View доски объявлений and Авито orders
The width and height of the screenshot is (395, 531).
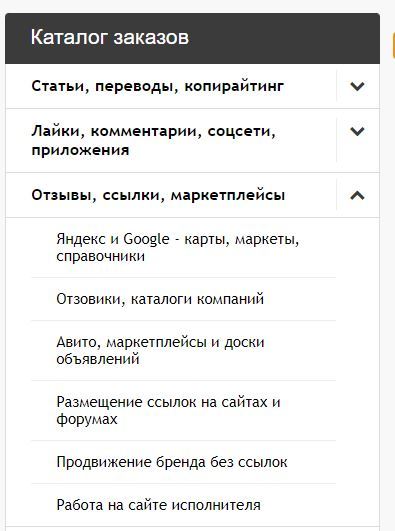(x=160, y=351)
